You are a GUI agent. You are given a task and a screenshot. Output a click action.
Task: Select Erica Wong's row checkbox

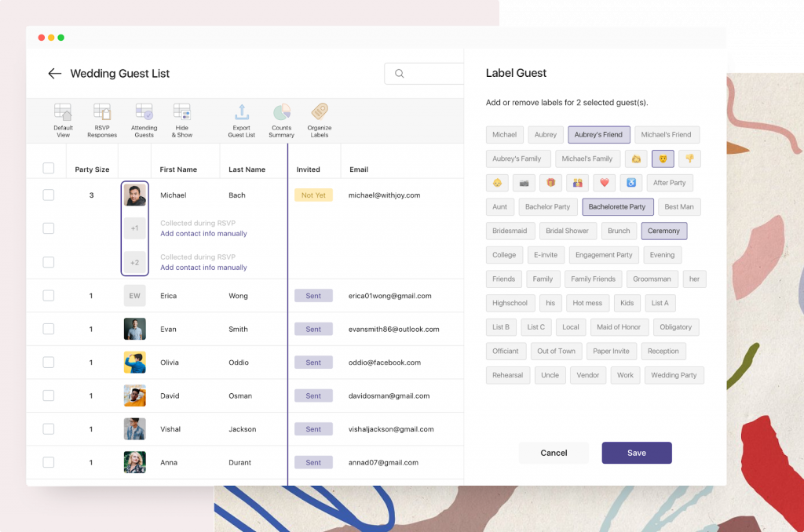(x=49, y=296)
